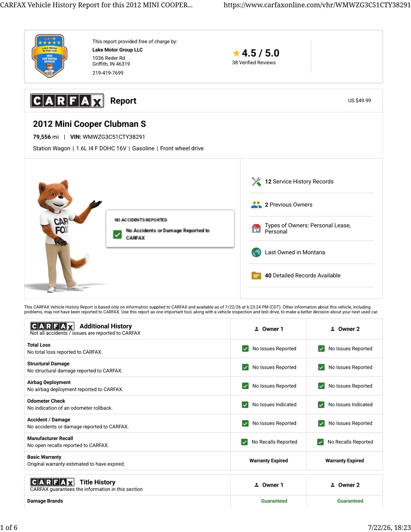The width and height of the screenshot is (411, 532).
Task: Click the 38 Verified Reviews text
Action: (x=254, y=63)
